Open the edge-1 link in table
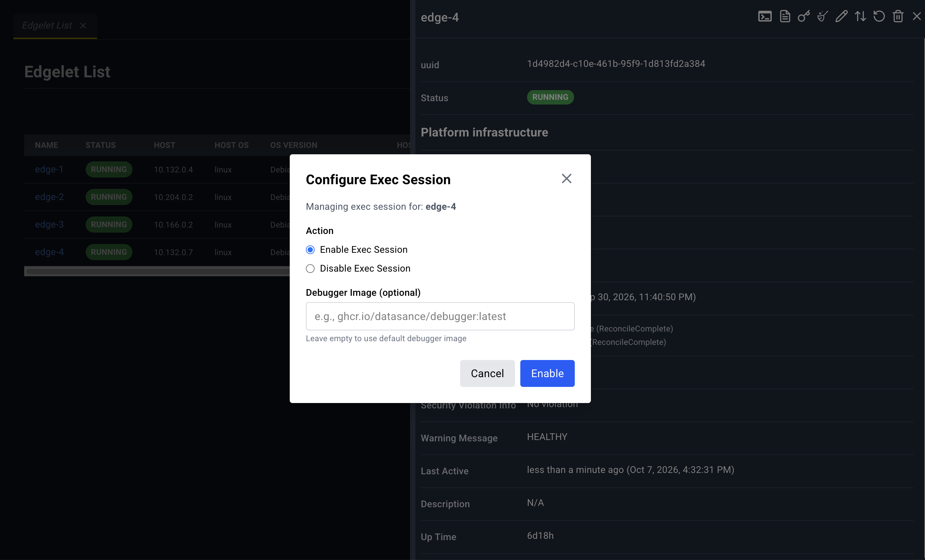This screenshot has width=925, height=560. 49,169
